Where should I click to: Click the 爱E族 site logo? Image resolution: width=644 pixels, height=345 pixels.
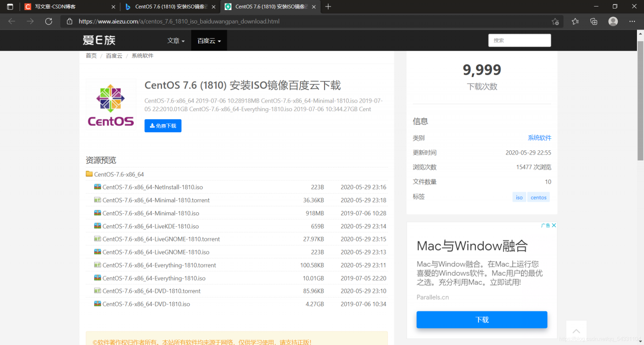click(x=99, y=40)
